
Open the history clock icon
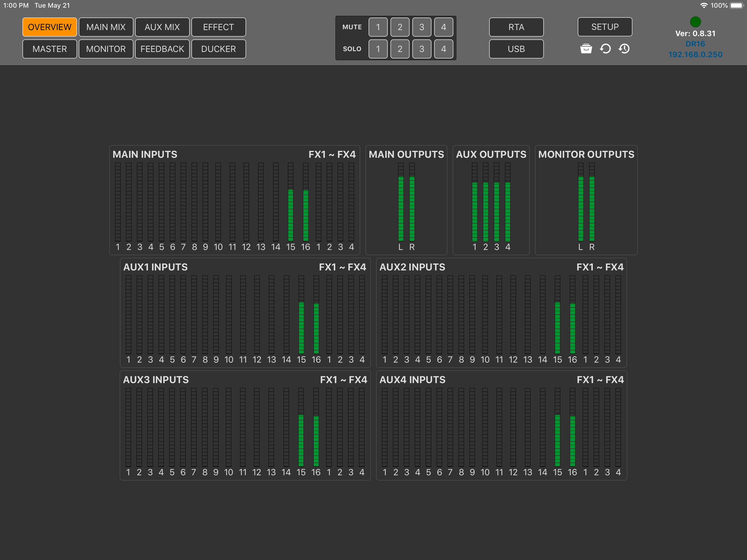pos(624,49)
